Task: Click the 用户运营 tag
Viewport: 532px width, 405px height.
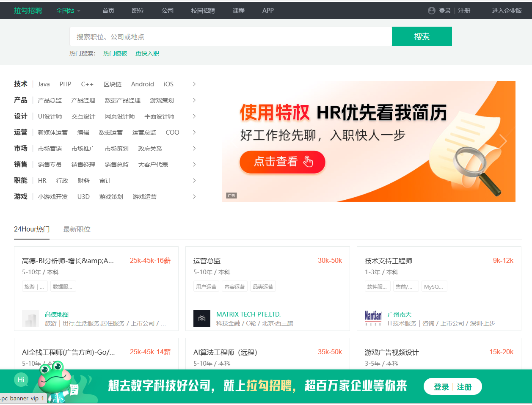Action: click(206, 287)
